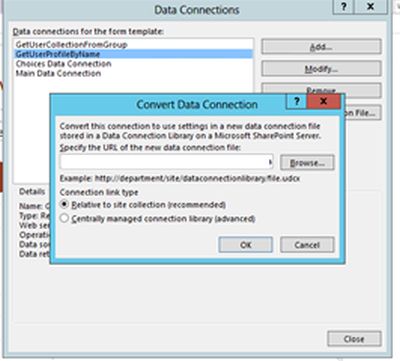The height and width of the screenshot is (361, 400).
Task: Click Modify button in Data Connections
Action: (321, 69)
